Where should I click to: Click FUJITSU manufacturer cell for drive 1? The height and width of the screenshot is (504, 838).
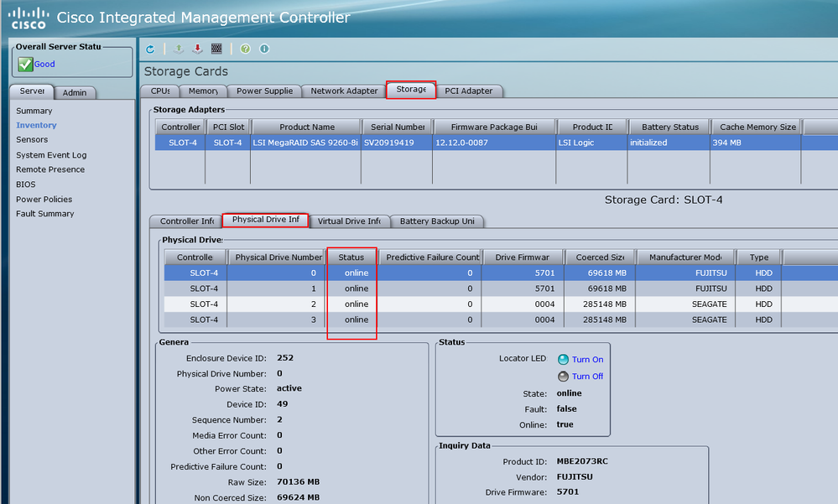point(710,288)
